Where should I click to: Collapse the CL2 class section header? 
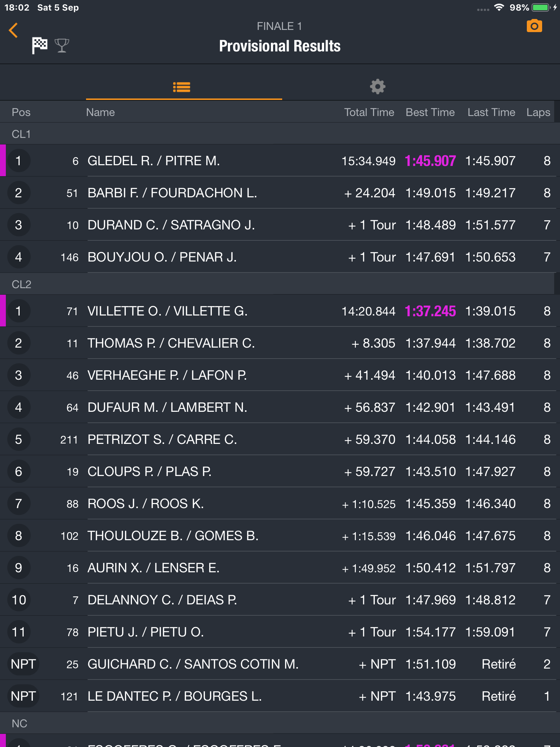click(21, 285)
